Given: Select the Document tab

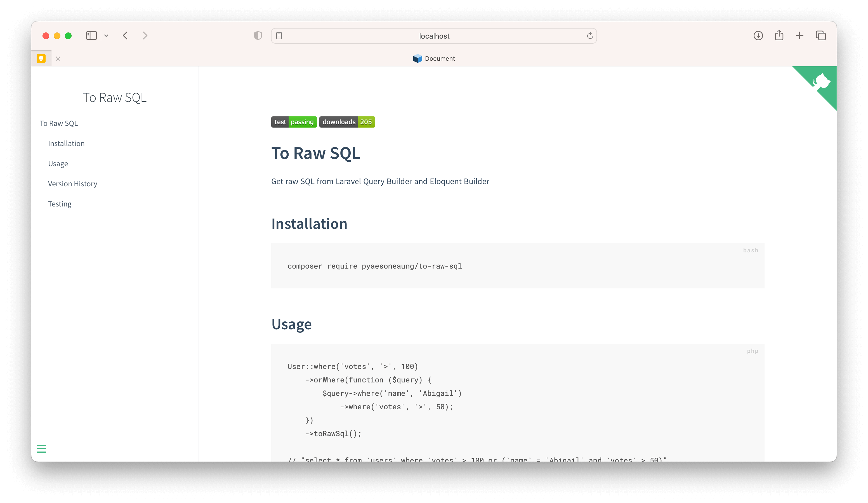Looking at the screenshot, I should [434, 58].
